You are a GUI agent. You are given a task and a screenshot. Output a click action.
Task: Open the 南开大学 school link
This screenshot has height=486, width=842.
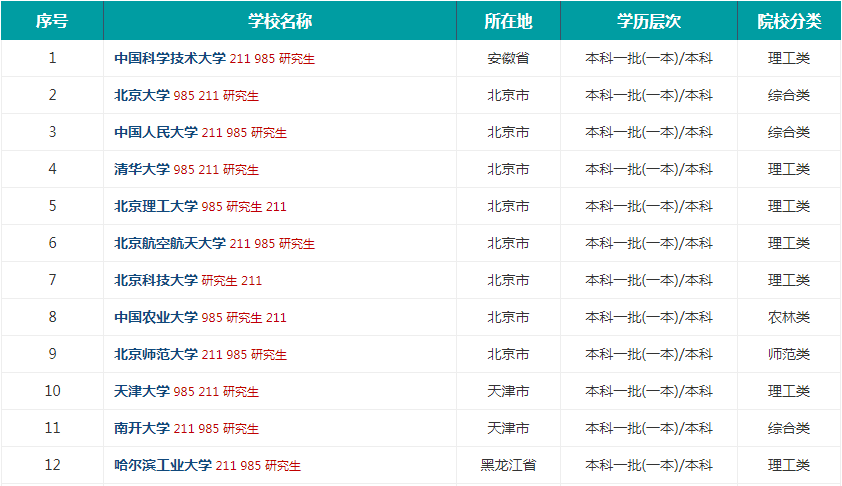tap(142, 429)
